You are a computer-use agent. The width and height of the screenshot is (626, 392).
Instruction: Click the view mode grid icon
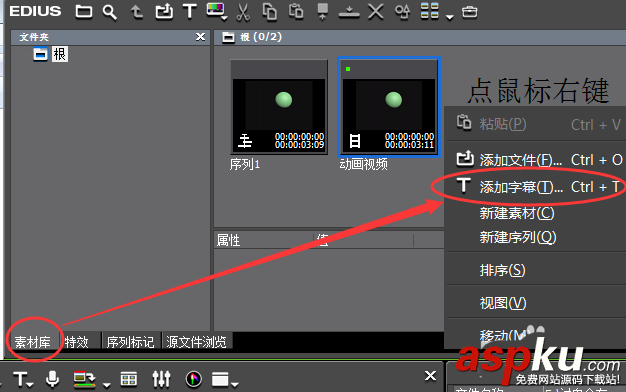pos(430,11)
